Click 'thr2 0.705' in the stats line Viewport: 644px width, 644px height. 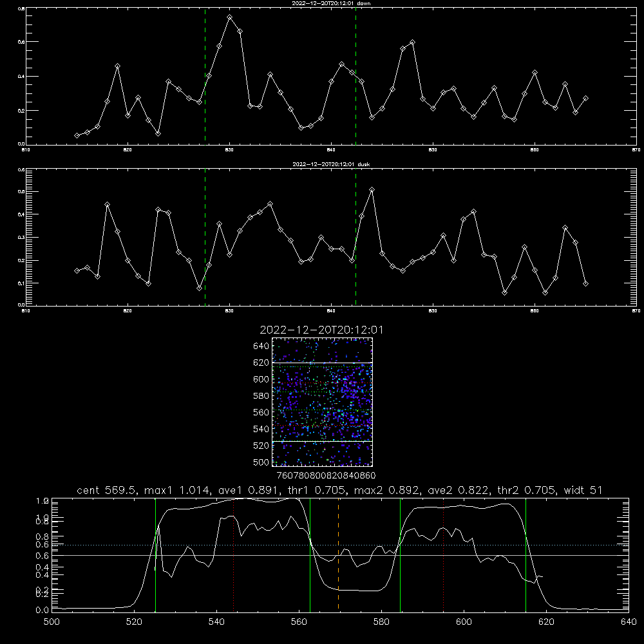526,490
